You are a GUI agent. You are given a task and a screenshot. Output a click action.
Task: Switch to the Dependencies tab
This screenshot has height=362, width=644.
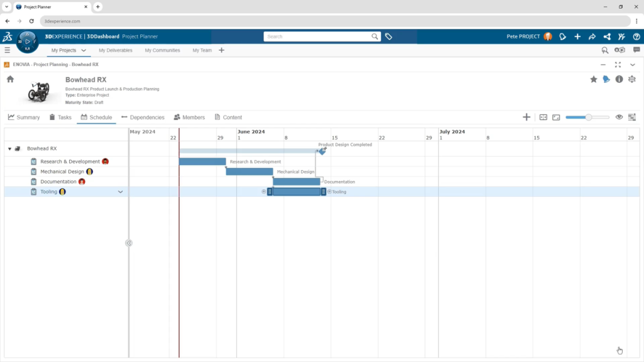click(143, 118)
